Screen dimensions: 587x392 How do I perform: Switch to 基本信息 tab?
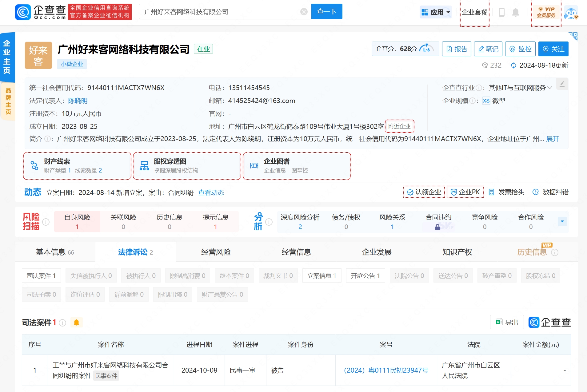point(55,252)
